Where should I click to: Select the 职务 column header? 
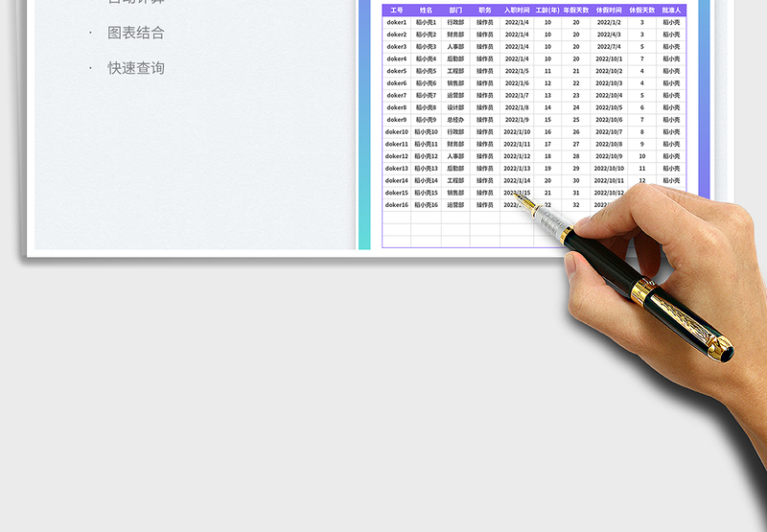(x=485, y=10)
